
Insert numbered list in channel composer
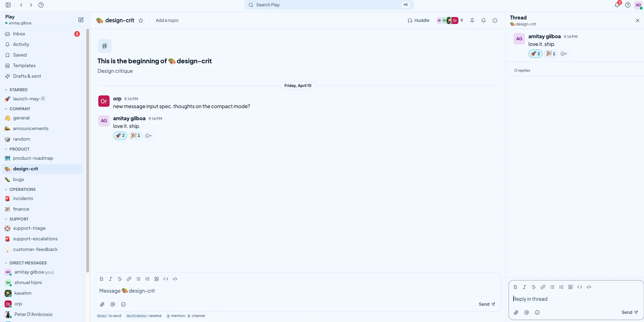[x=147, y=279]
